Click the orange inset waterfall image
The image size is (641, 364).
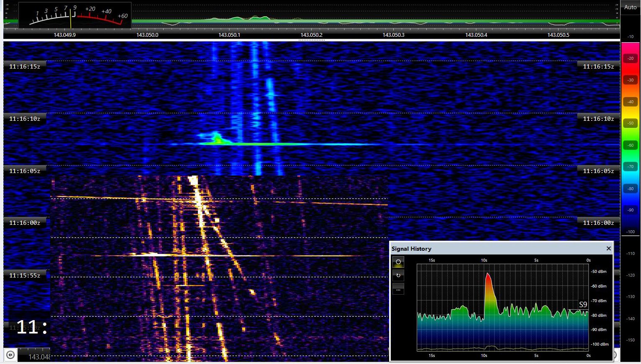point(219,268)
